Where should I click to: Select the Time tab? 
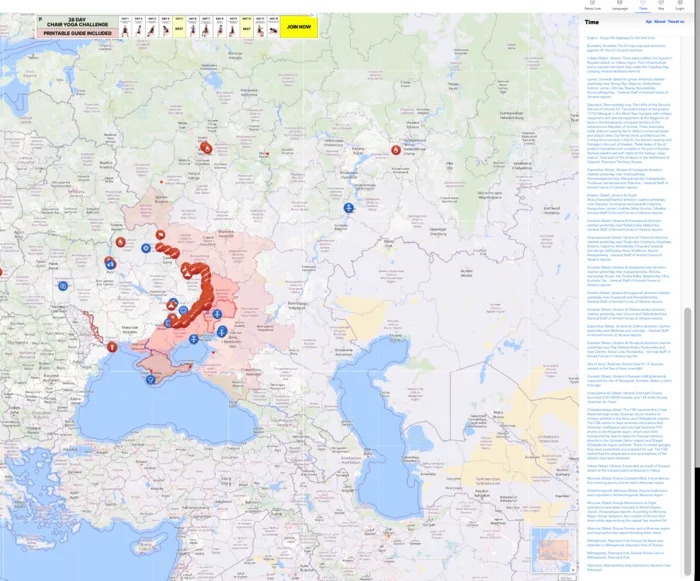point(643,5)
